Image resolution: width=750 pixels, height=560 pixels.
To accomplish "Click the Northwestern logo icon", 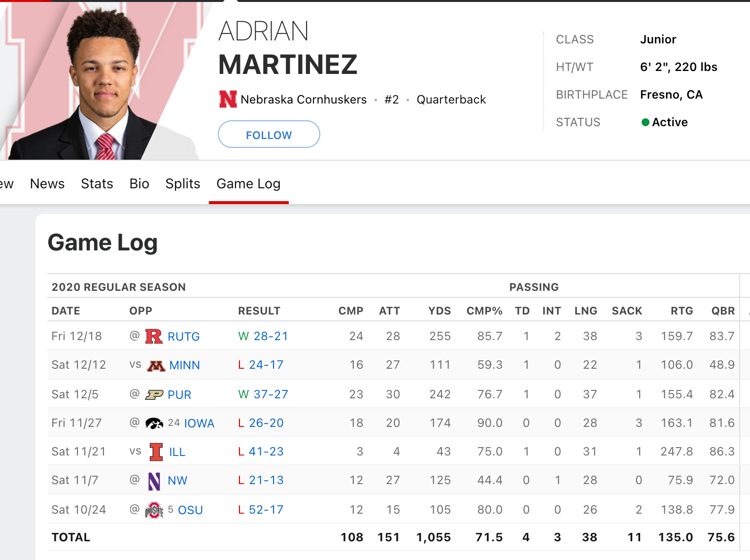I will click(154, 481).
